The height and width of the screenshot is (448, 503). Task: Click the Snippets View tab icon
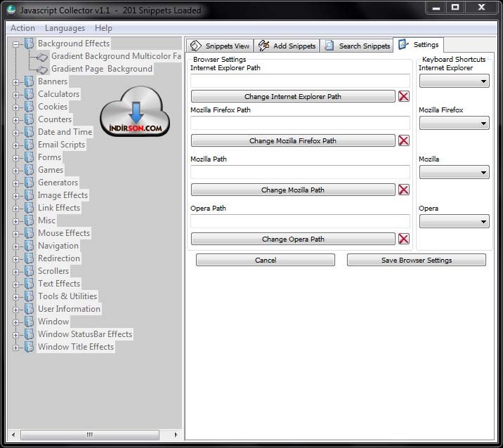(x=196, y=46)
